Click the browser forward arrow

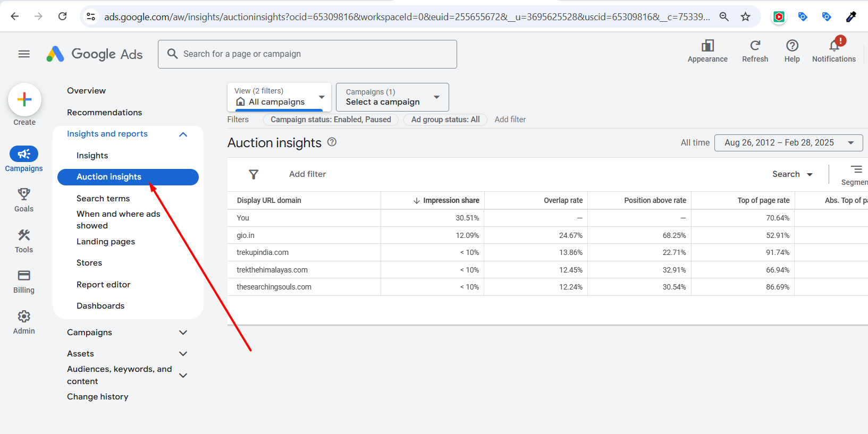[x=38, y=16]
